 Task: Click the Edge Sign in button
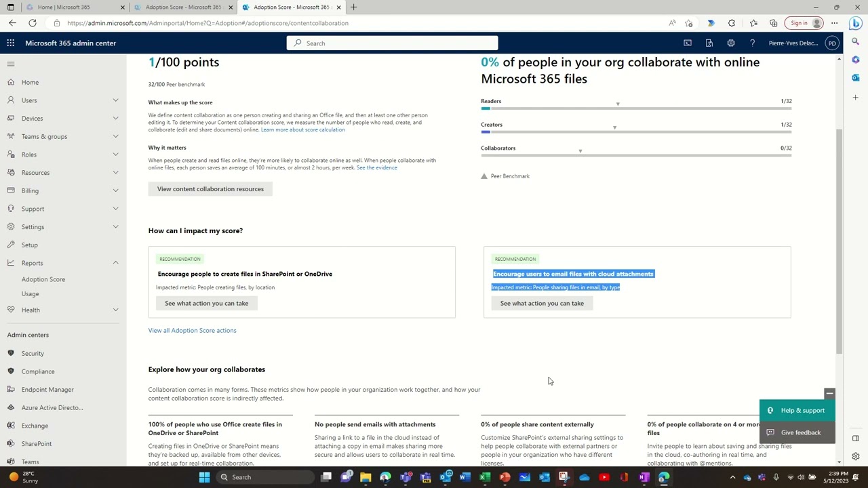tap(804, 23)
